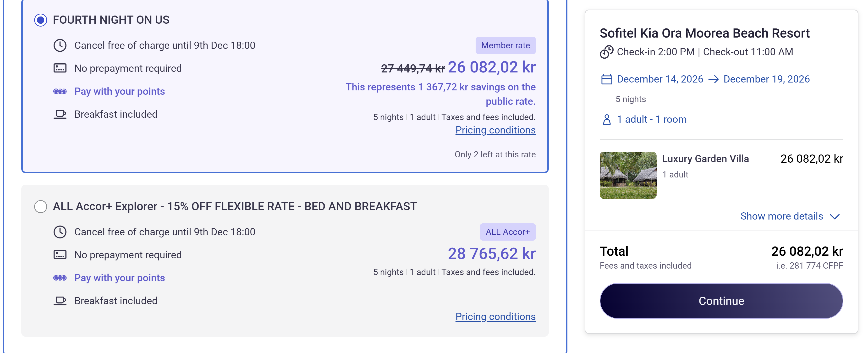This screenshot has height=353, width=868.
Task: Click calendar icon beside December 14, 2026
Action: [606, 79]
